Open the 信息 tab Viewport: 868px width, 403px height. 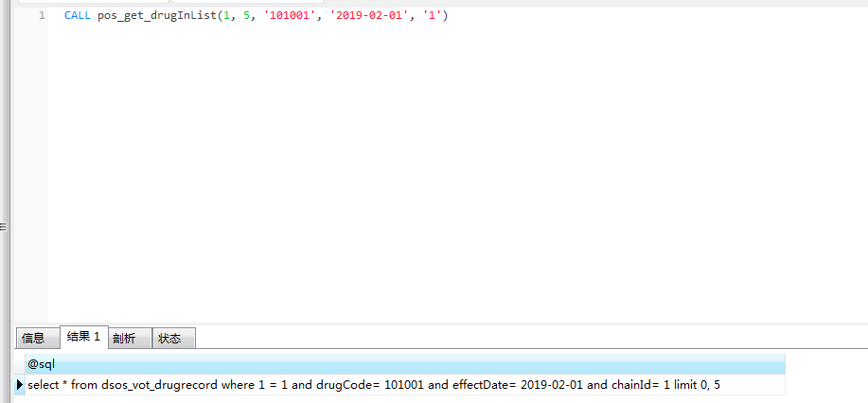tap(38, 339)
